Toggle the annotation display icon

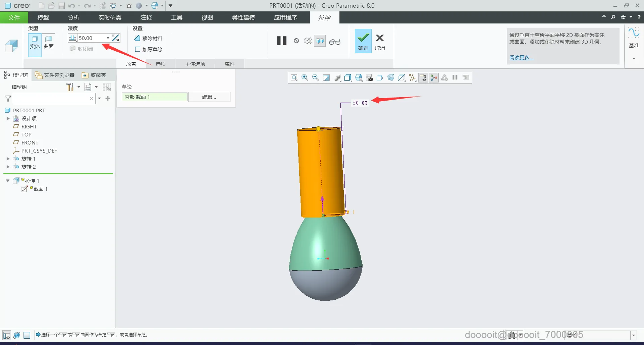click(x=423, y=78)
